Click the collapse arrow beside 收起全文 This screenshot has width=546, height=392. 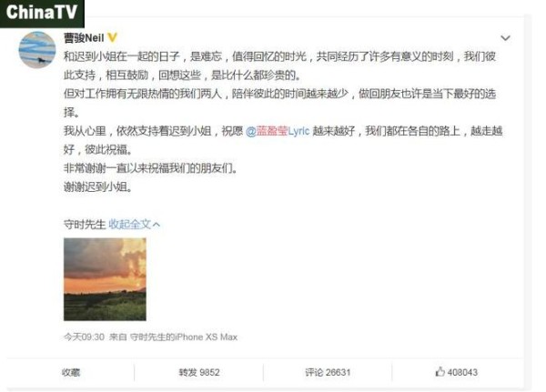pyautogui.click(x=157, y=225)
